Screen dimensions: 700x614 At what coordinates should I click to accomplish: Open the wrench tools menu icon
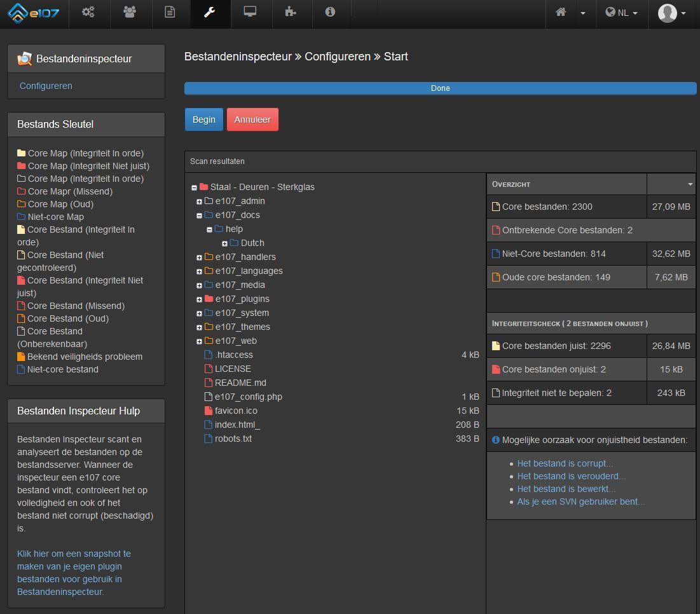coord(209,12)
